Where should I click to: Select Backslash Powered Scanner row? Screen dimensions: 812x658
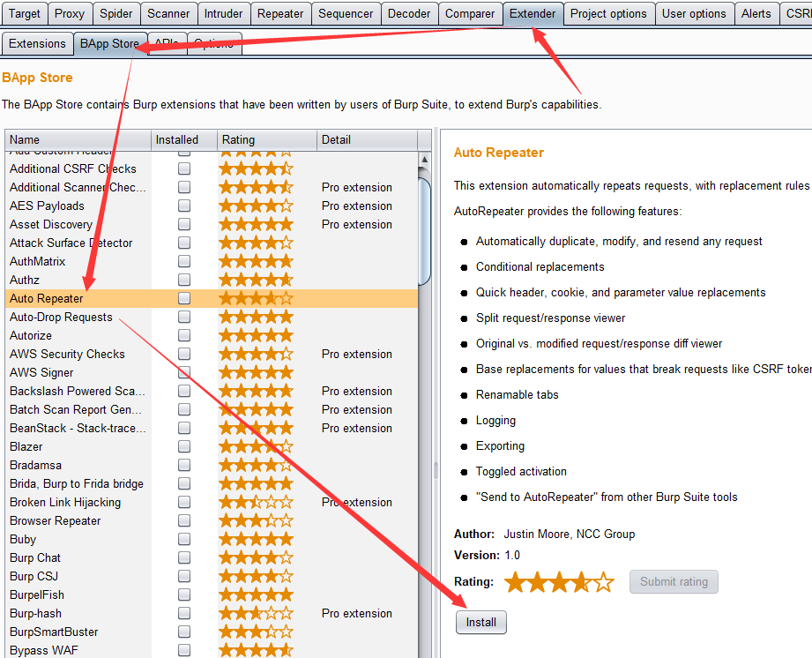[x=212, y=391]
